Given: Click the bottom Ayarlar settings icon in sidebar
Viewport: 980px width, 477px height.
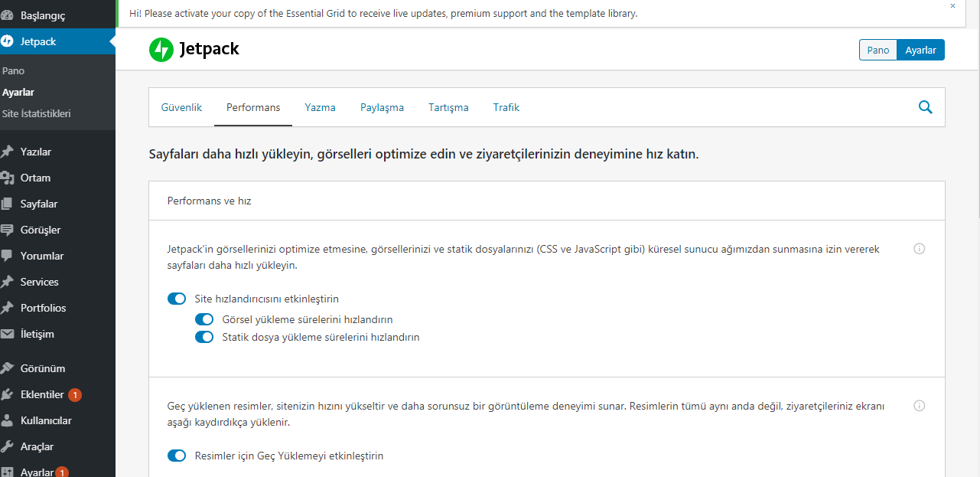Looking at the screenshot, I should [x=8, y=472].
